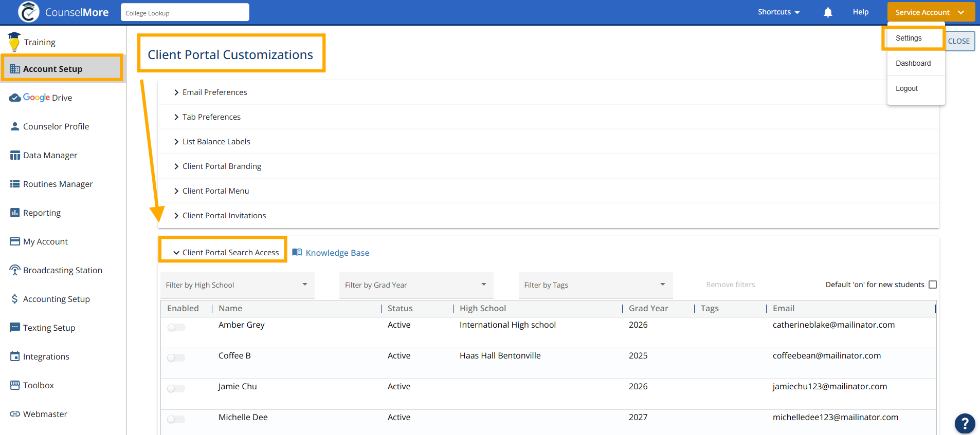This screenshot has width=980, height=435.
Task: Click the College Lookup search field
Action: point(185,12)
